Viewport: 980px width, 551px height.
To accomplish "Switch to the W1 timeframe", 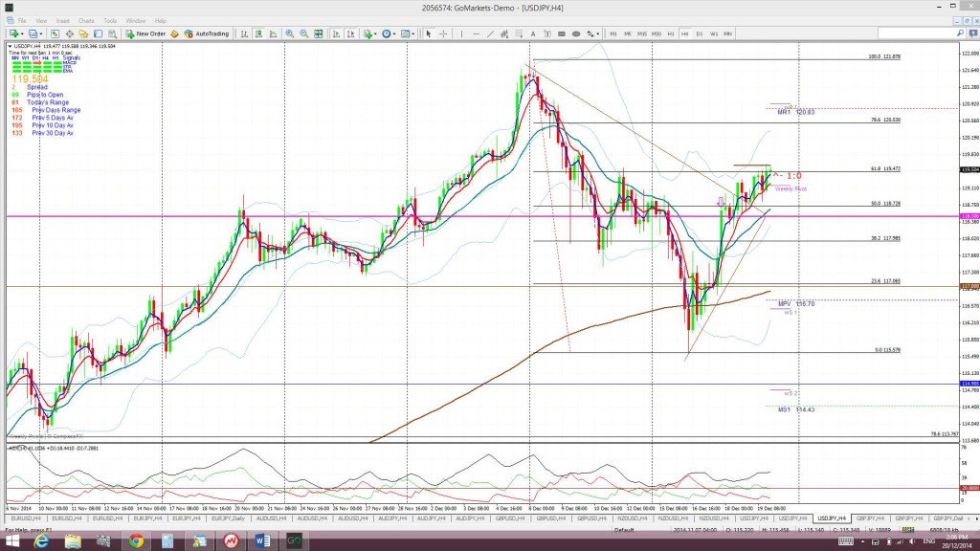I will [714, 33].
